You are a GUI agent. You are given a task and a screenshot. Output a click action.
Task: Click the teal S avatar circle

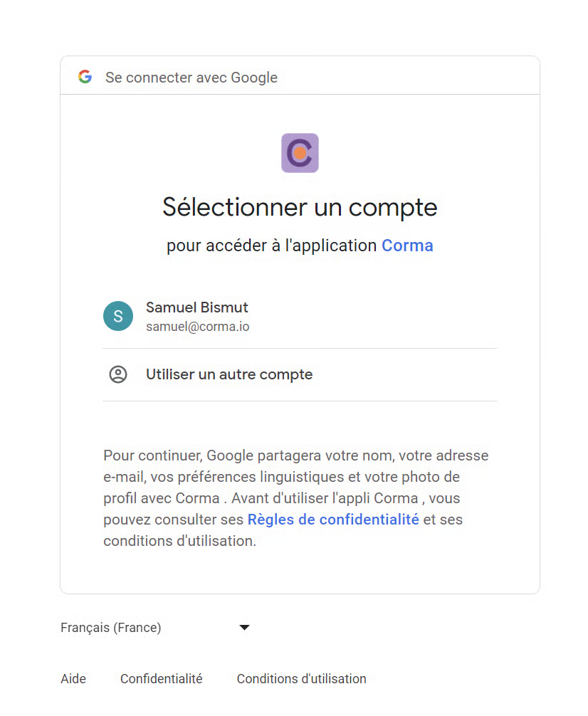click(x=118, y=316)
